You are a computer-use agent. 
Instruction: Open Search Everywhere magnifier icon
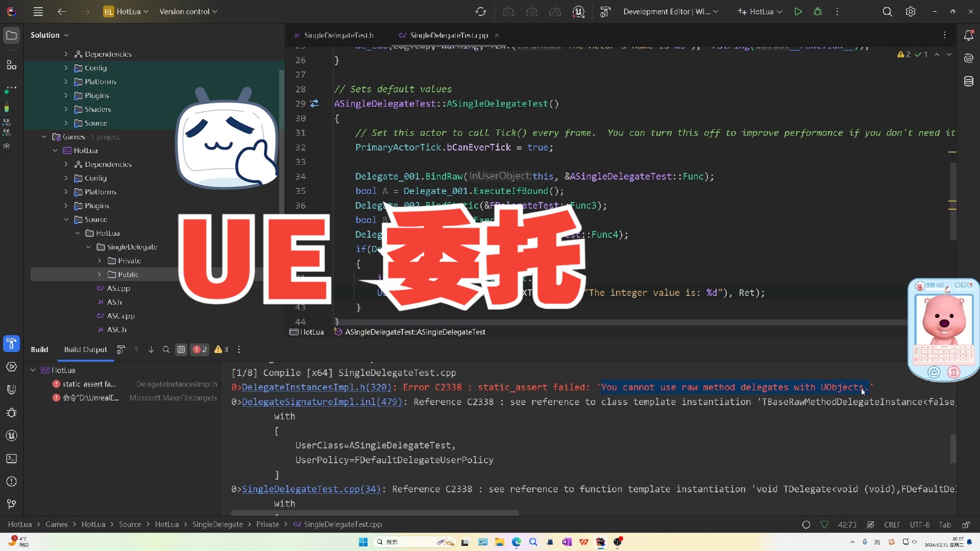coord(887,11)
